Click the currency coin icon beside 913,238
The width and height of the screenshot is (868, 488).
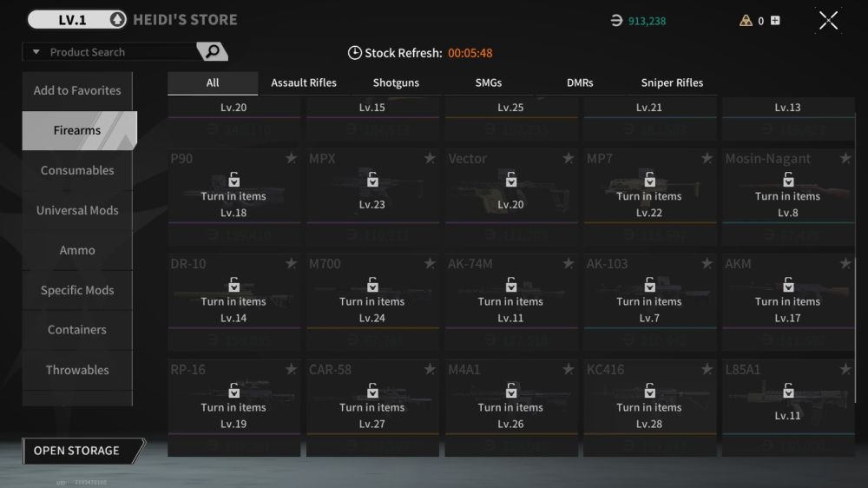(x=616, y=21)
